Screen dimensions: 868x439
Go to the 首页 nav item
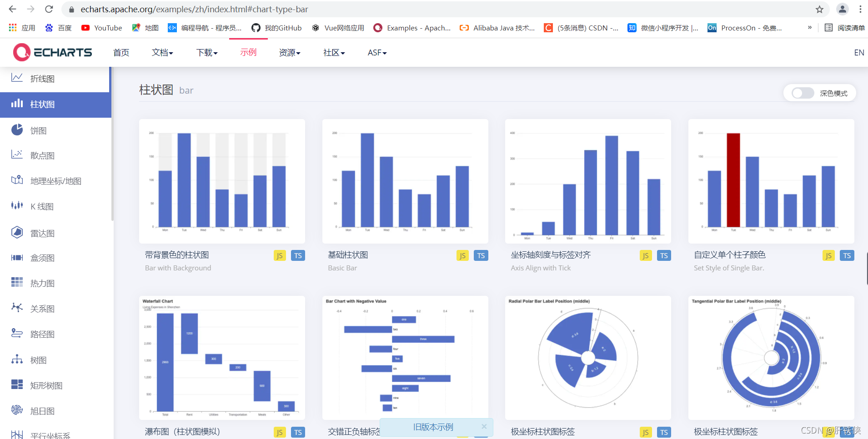point(121,53)
